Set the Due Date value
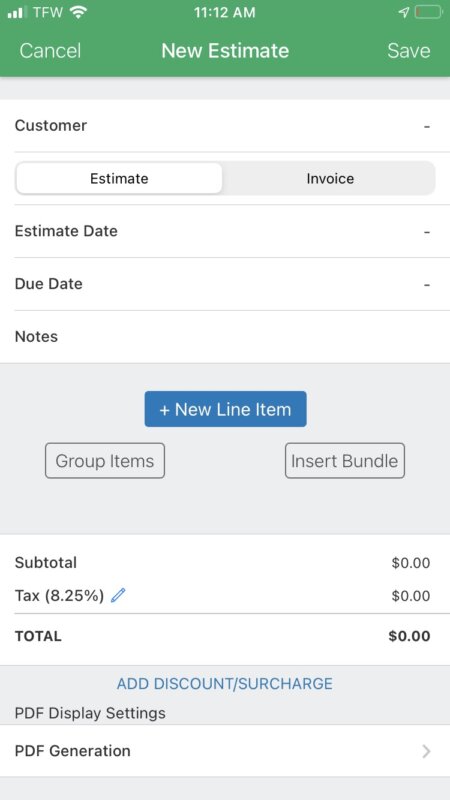Screen dimensions: 450x800 (x=225, y=284)
